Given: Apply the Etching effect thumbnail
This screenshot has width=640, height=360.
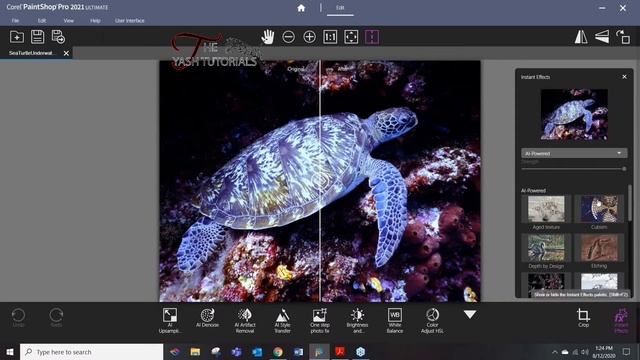Looking at the screenshot, I should pyautogui.click(x=599, y=248).
